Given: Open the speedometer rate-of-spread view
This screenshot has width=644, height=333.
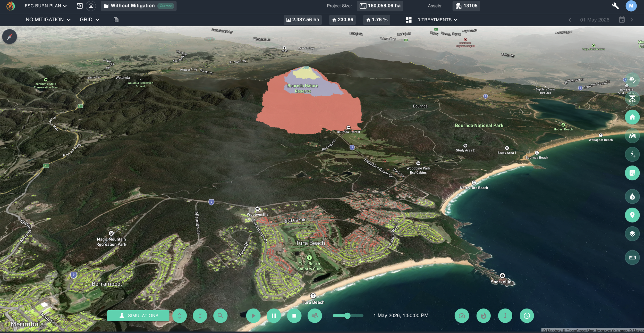Looking at the screenshot, I should (x=462, y=315).
